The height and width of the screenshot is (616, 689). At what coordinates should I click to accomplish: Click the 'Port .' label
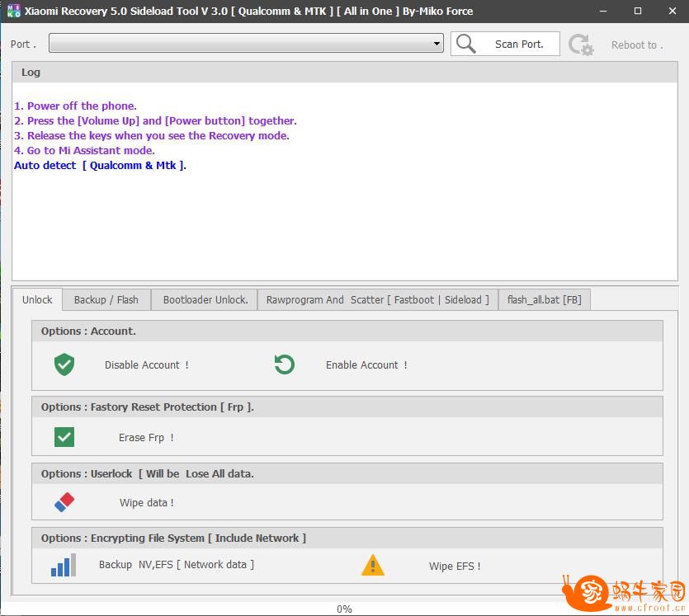(23, 45)
